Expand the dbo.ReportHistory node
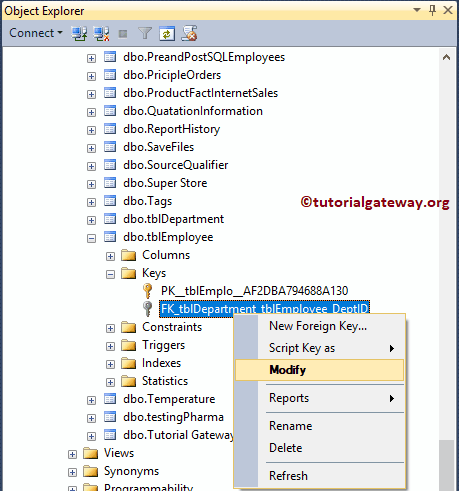 tap(91, 130)
